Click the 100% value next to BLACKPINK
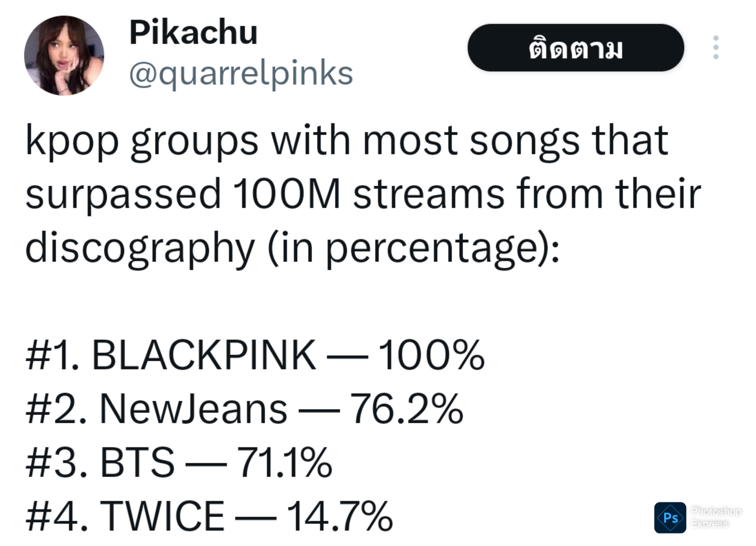756x546 pixels. (431, 355)
